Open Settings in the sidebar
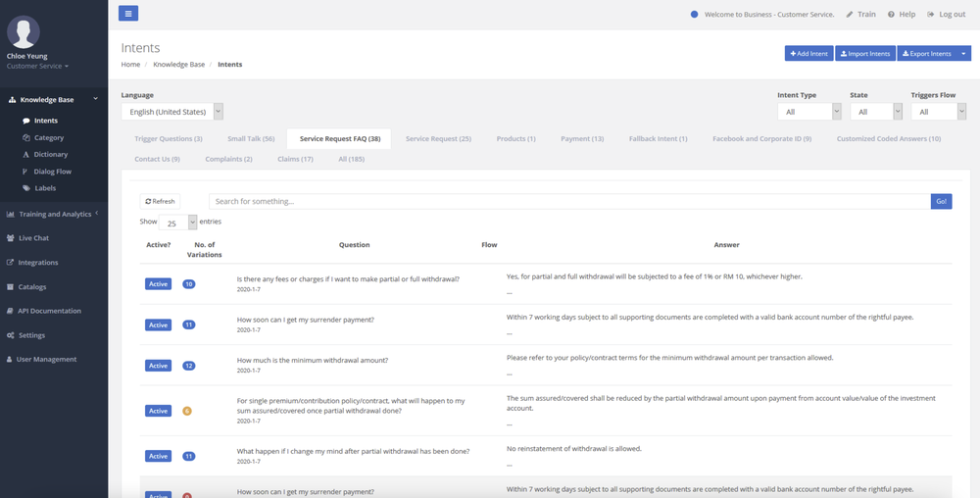This screenshot has height=498, width=980. click(x=31, y=335)
